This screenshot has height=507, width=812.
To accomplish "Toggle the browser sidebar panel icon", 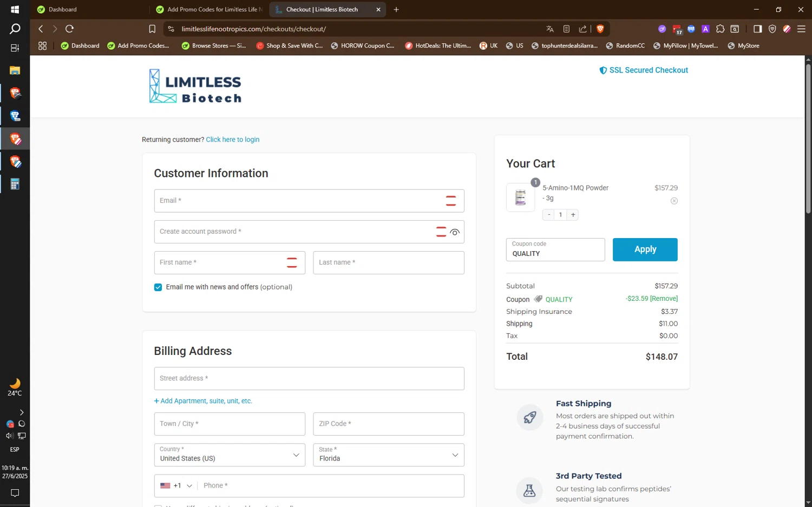I will click(757, 29).
